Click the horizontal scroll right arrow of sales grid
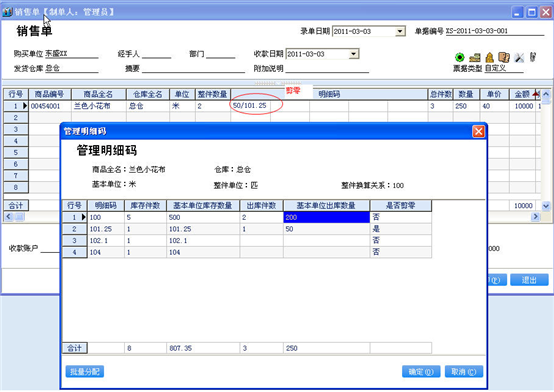Viewport: 554px width, 392px height. point(535,216)
